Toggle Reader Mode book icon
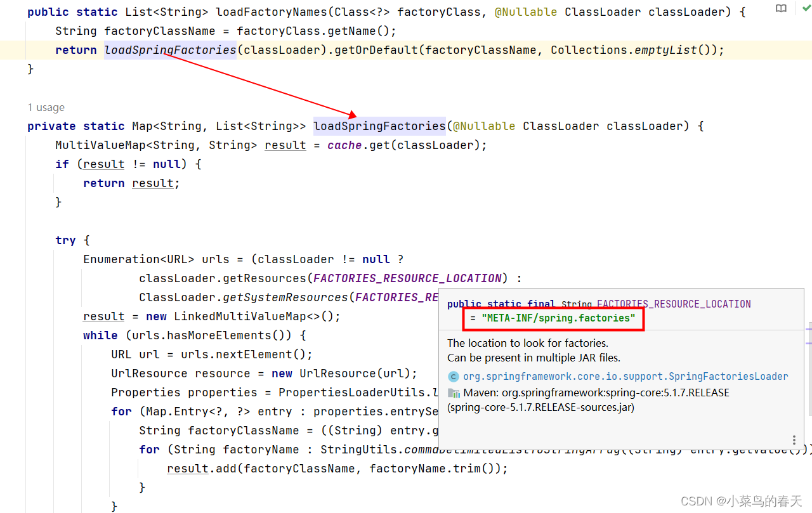The image size is (812, 513). coord(782,9)
